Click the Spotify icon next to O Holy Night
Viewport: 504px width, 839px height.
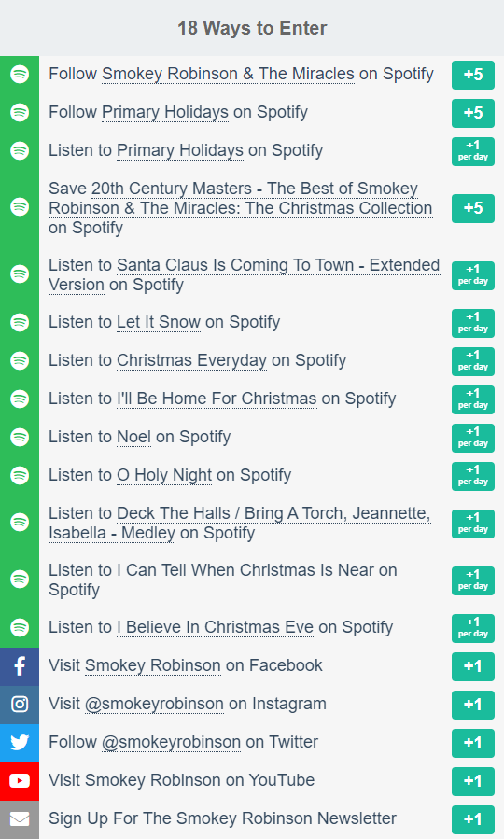point(20,475)
